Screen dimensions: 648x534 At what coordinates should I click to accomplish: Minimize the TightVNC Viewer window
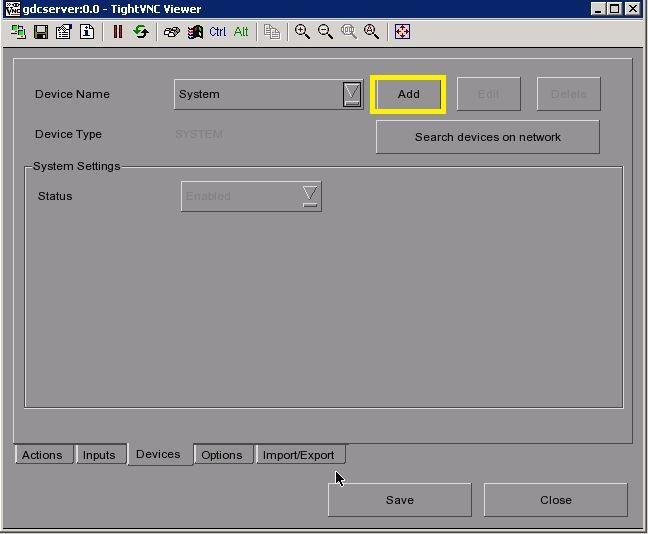coord(598,8)
